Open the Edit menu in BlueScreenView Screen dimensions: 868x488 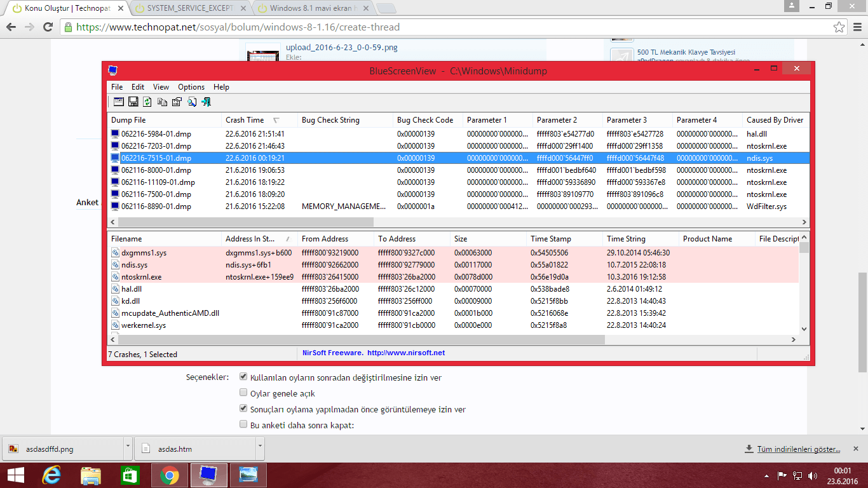138,87
